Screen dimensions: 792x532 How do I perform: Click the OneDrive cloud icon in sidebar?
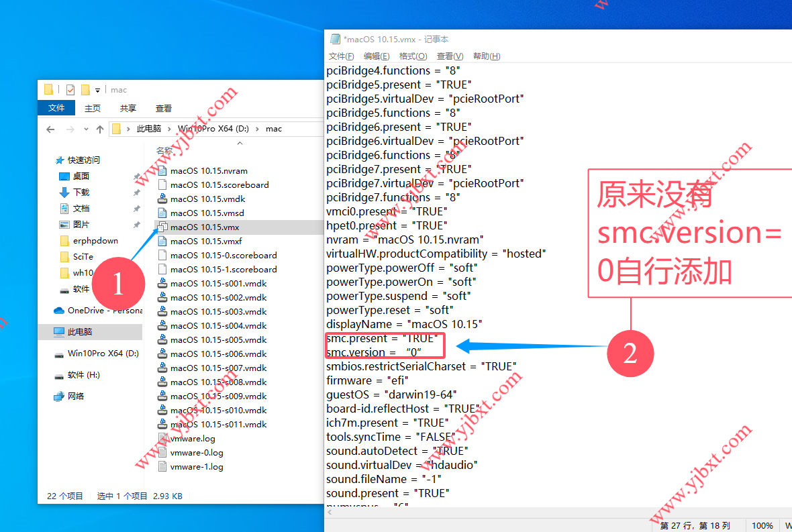[59, 311]
